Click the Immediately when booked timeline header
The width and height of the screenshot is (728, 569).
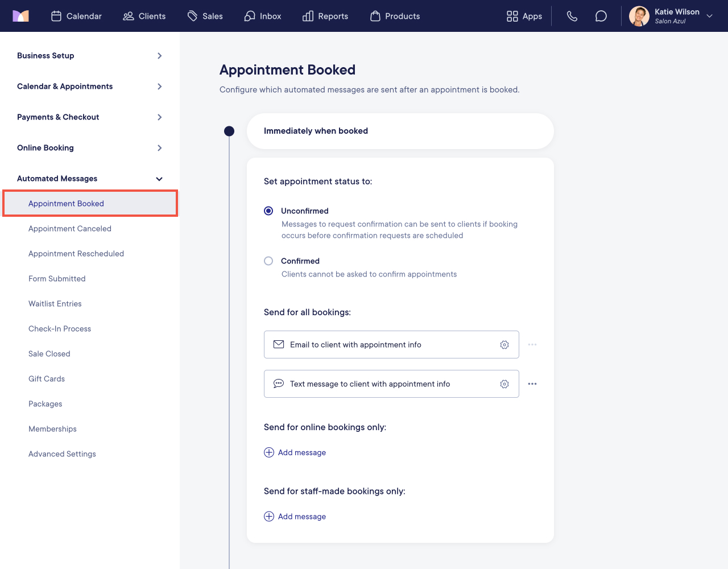click(400, 131)
